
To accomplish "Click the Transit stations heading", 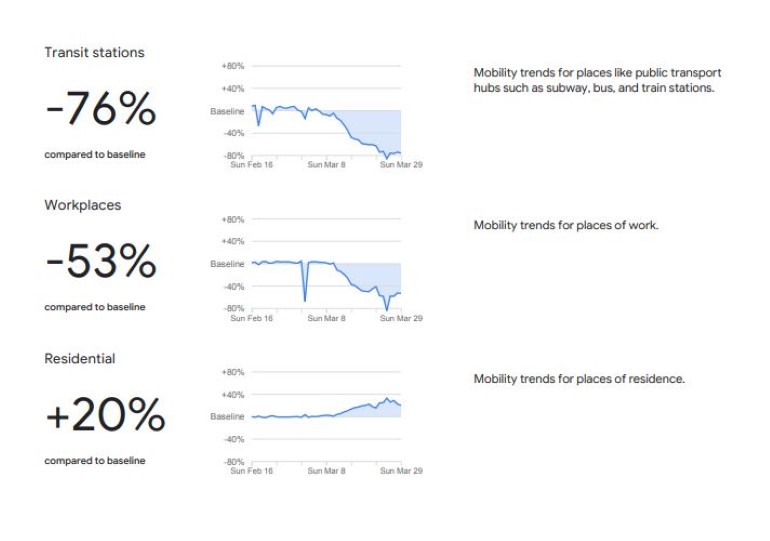I will click(x=94, y=52).
